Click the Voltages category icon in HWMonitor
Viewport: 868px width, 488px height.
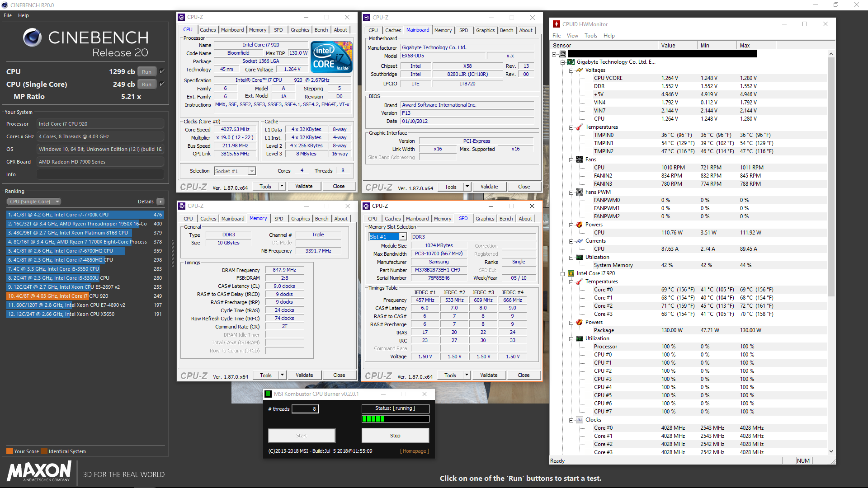580,70
